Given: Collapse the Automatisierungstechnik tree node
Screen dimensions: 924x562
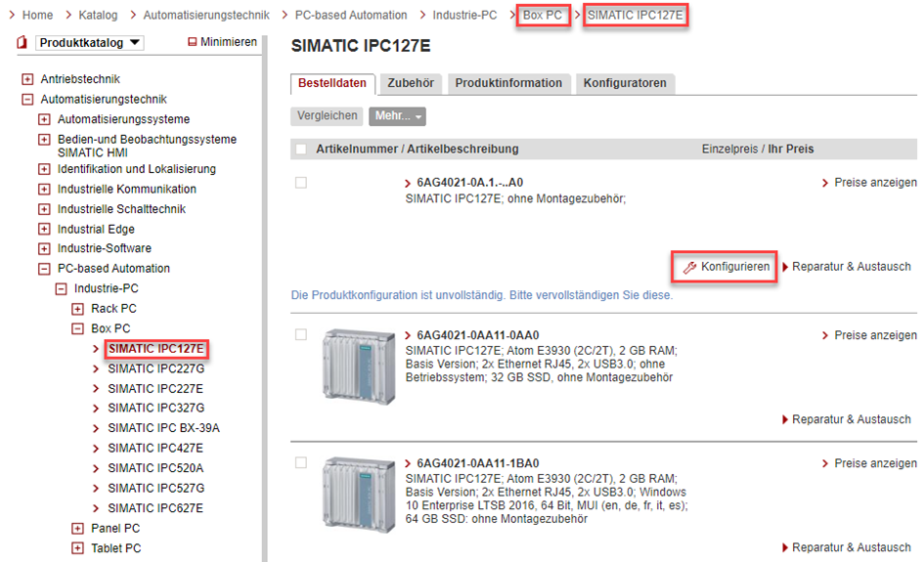Looking at the screenshot, I should pyautogui.click(x=27, y=99).
